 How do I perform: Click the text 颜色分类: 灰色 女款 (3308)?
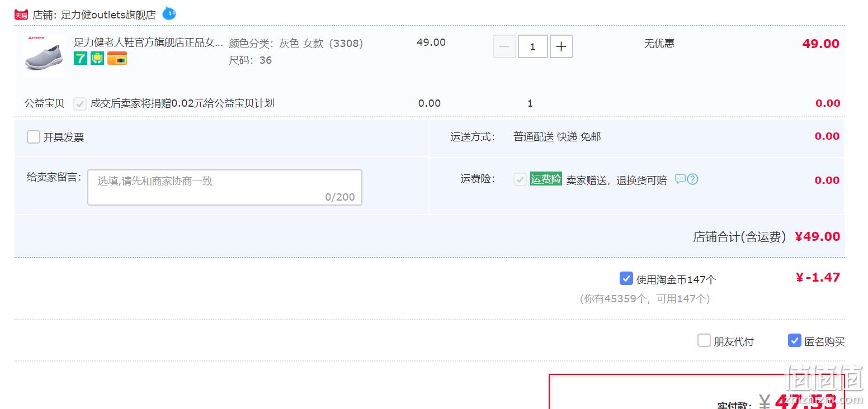coord(296,43)
